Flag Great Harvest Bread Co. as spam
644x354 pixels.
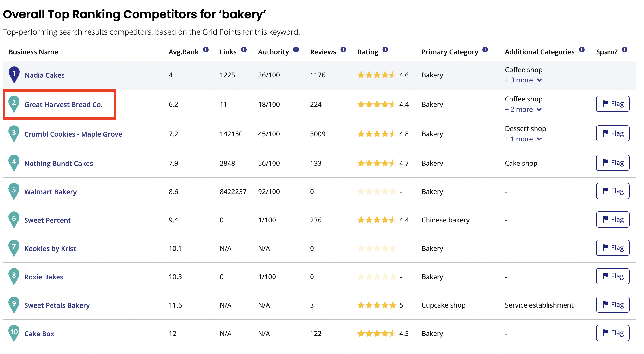(612, 104)
